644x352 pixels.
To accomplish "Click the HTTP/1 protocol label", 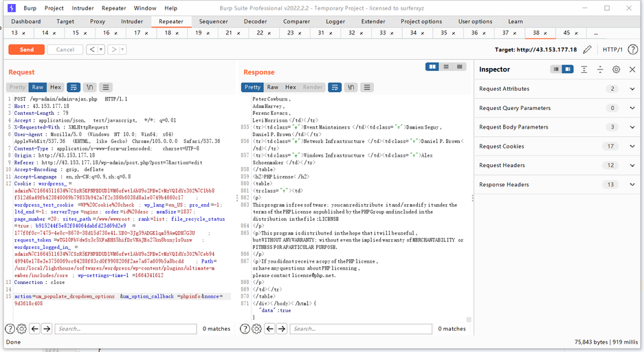I will (612, 49).
